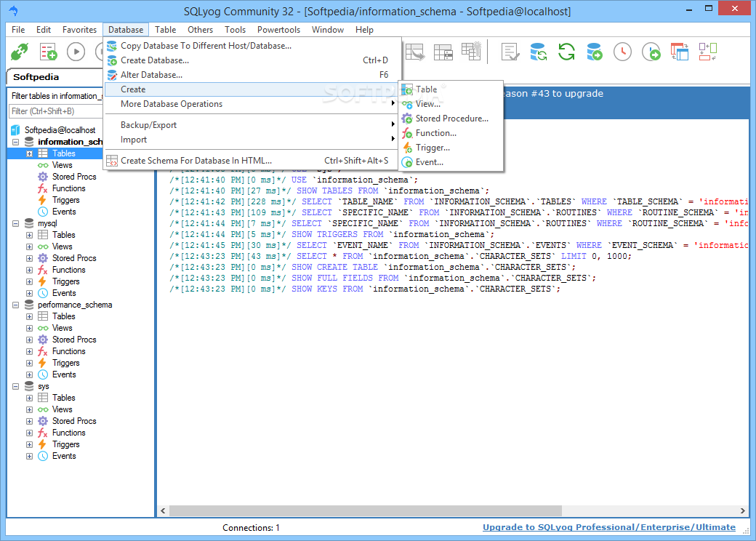Screen dimensions: 756x541
Task: Click Create Schema For Database HTML icon
Action: (x=112, y=161)
